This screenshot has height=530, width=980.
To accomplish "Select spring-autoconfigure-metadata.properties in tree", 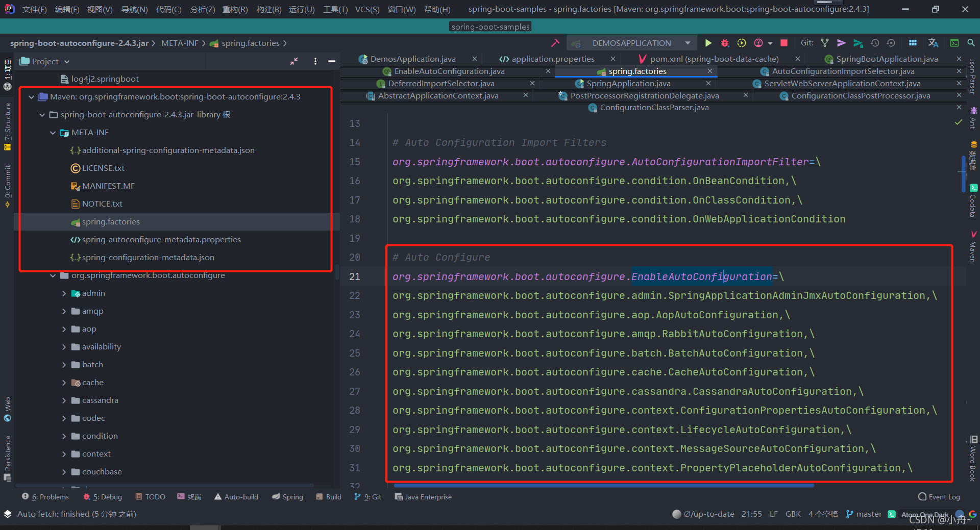I will pyautogui.click(x=161, y=240).
